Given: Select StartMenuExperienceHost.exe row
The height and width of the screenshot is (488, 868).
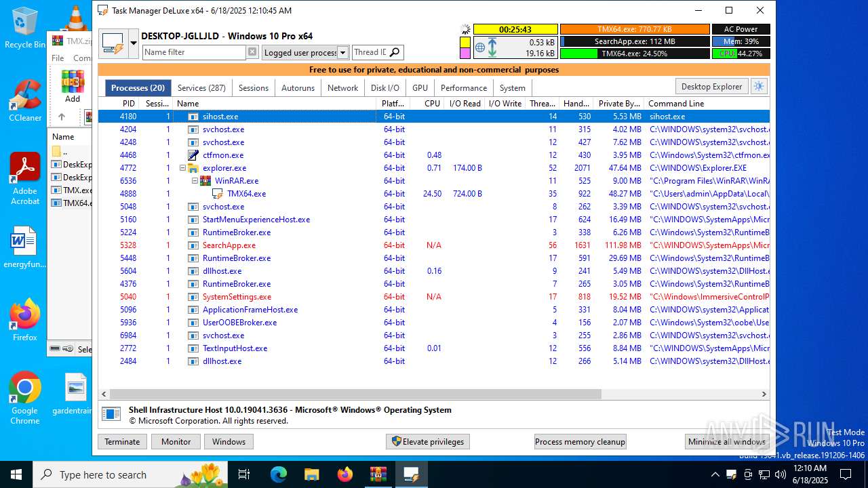Looking at the screenshot, I should [x=434, y=220].
